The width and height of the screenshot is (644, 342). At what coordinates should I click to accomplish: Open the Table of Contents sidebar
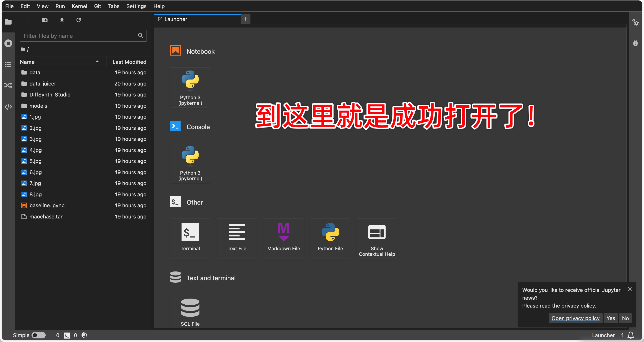8,64
